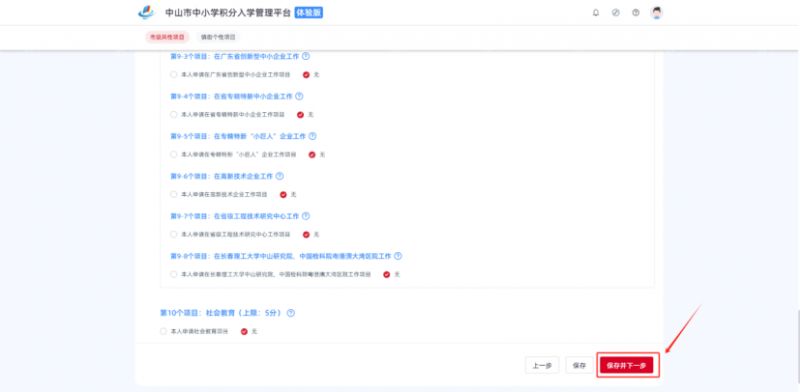This screenshot has height=392, width=800.
Task: Open the user avatar menu
Action: coord(657,13)
